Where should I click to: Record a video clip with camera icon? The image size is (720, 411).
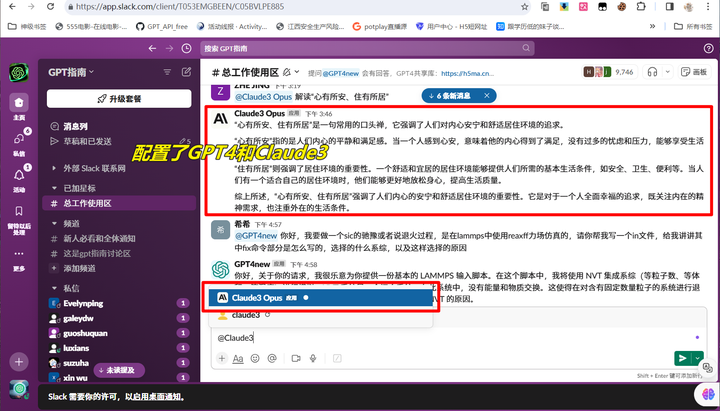(296, 359)
